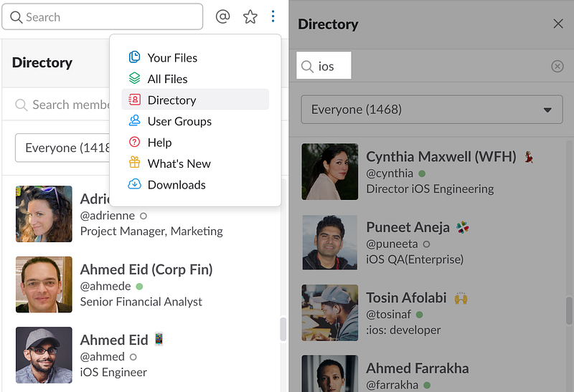Click the @ahmed iOS Engineer profile photo
This screenshot has width=574, height=392.
pyautogui.click(x=44, y=355)
